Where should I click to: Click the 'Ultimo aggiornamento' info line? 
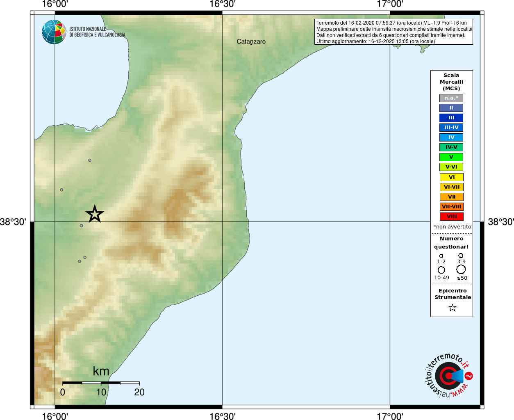click(375, 41)
